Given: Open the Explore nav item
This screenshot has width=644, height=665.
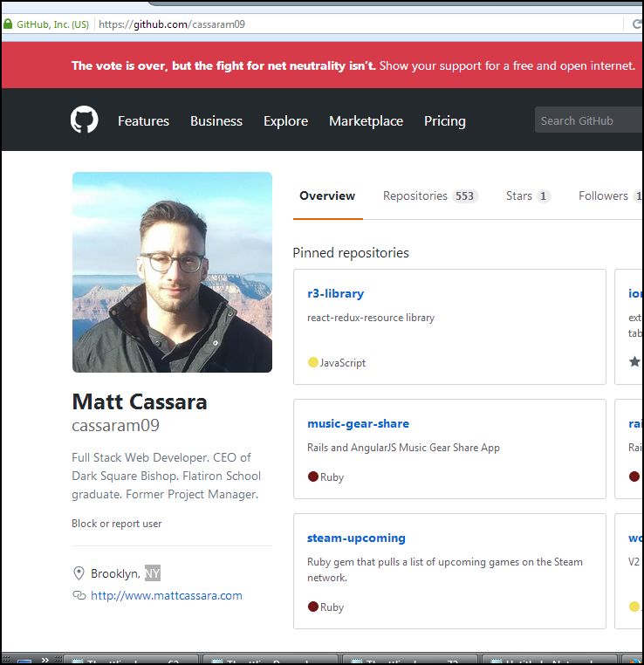Looking at the screenshot, I should [285, 121].
